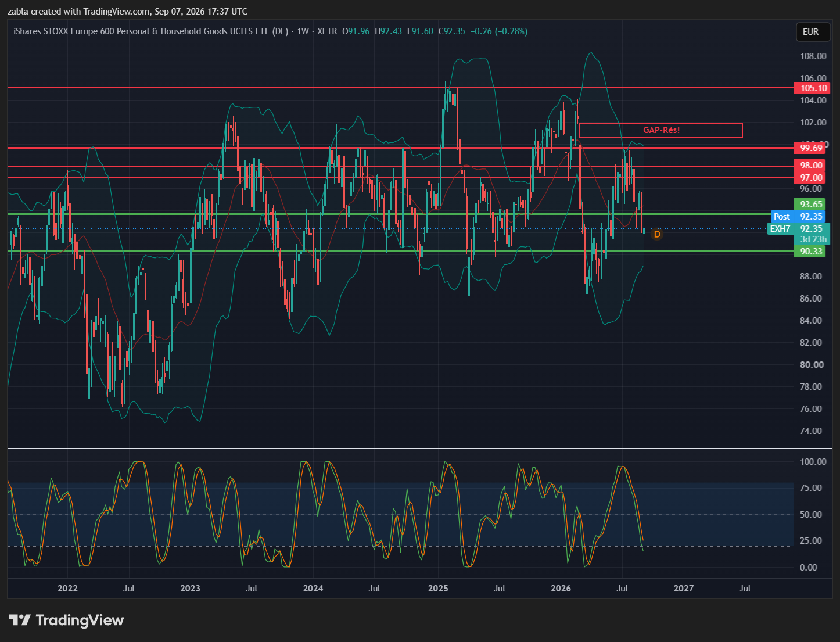Click the 98.00 red price label
This screenshot has height=642, width=840.
(x=812, y=166)
